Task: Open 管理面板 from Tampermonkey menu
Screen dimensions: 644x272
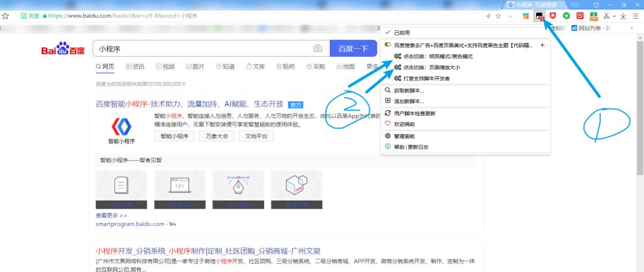Action: (465, 137)
